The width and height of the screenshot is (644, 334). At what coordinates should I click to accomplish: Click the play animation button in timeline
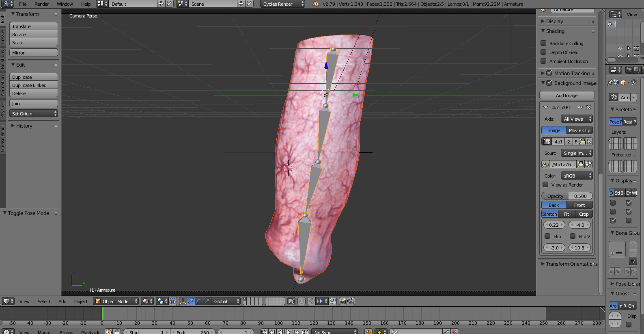coord(289,332)
